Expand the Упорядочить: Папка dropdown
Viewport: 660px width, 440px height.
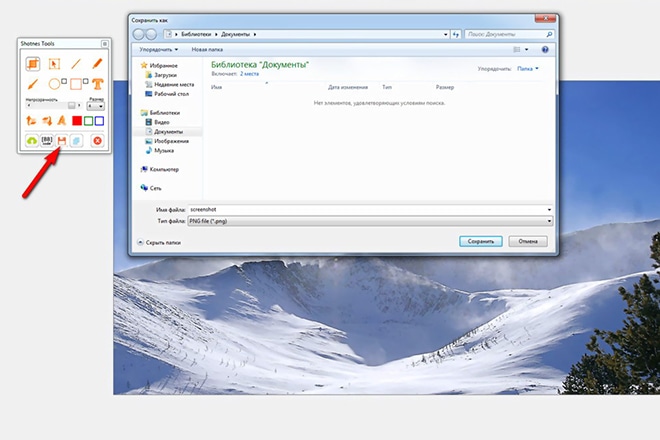[527, 69]
